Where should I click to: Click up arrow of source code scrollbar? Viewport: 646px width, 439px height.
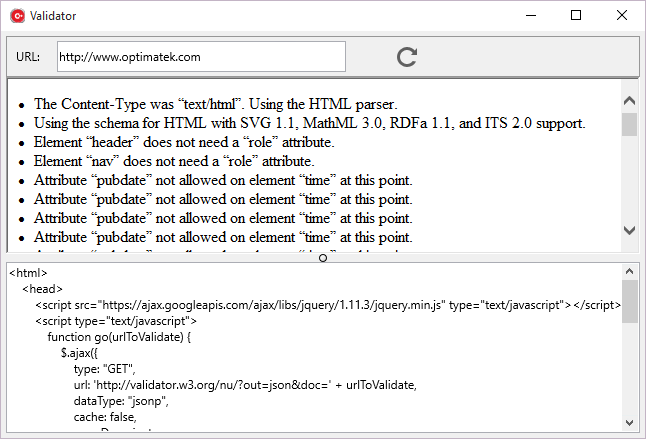point(629,271)
